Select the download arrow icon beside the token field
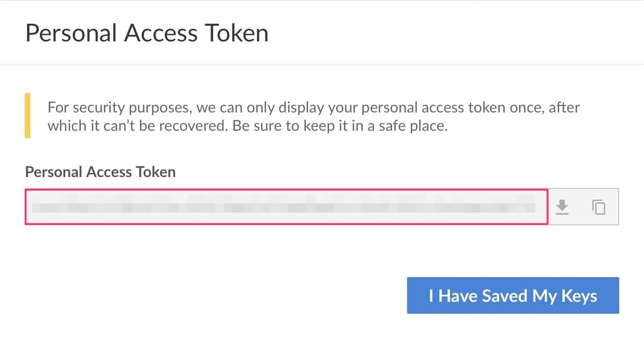 click(562, 207)
